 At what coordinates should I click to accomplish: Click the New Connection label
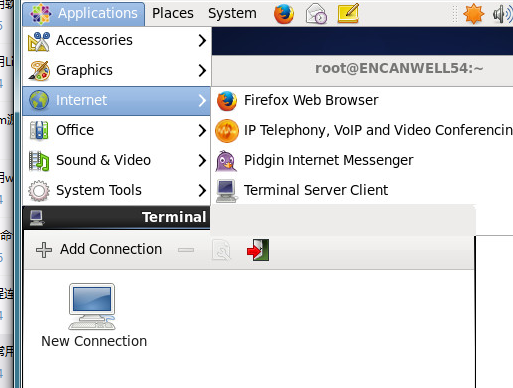coord(94,341)
